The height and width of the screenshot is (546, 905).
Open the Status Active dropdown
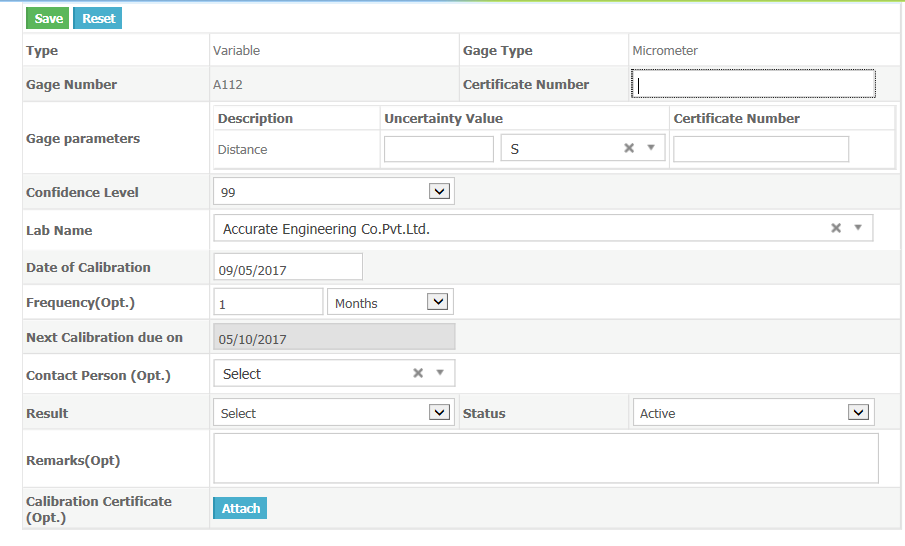click(753, 413)
